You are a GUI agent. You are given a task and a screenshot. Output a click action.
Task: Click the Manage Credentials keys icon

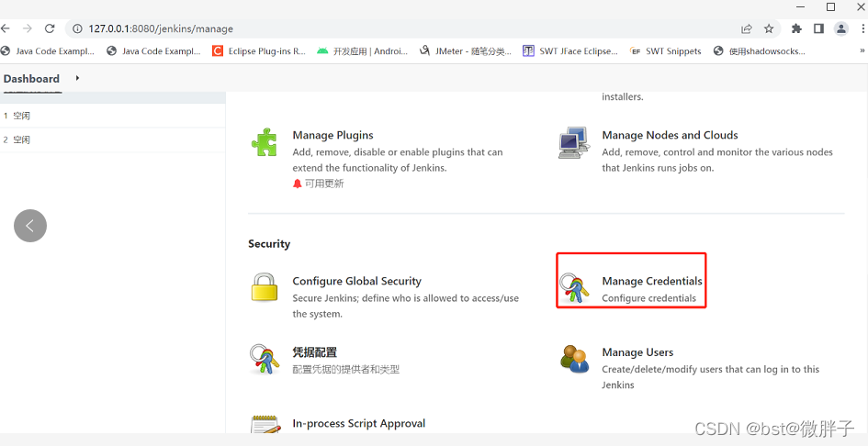575,288
